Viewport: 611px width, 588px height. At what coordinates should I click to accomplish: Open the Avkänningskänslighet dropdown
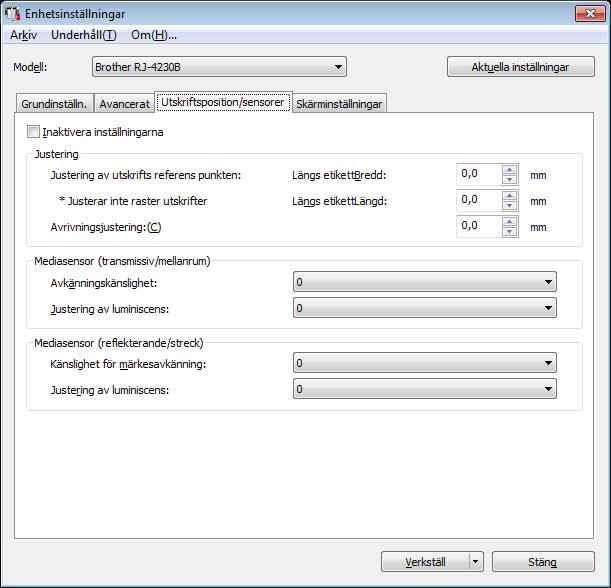[425, 282]
